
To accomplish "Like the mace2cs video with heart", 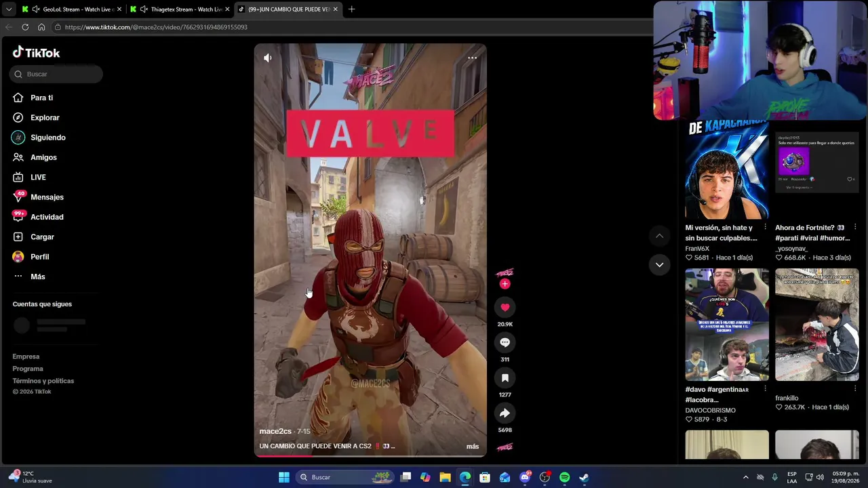I will (x=505, y=308).
